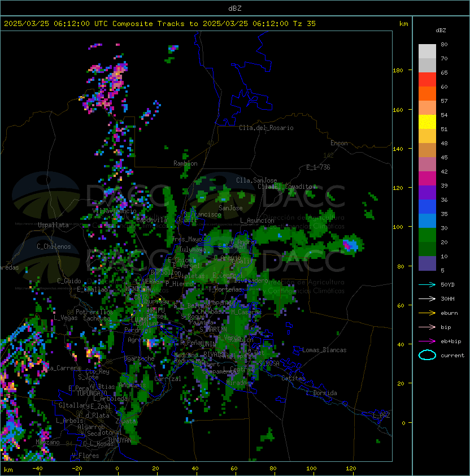This screenshot has width=470, height=476.
Task: Click the V_Flores map label
Action: [85, 456]
